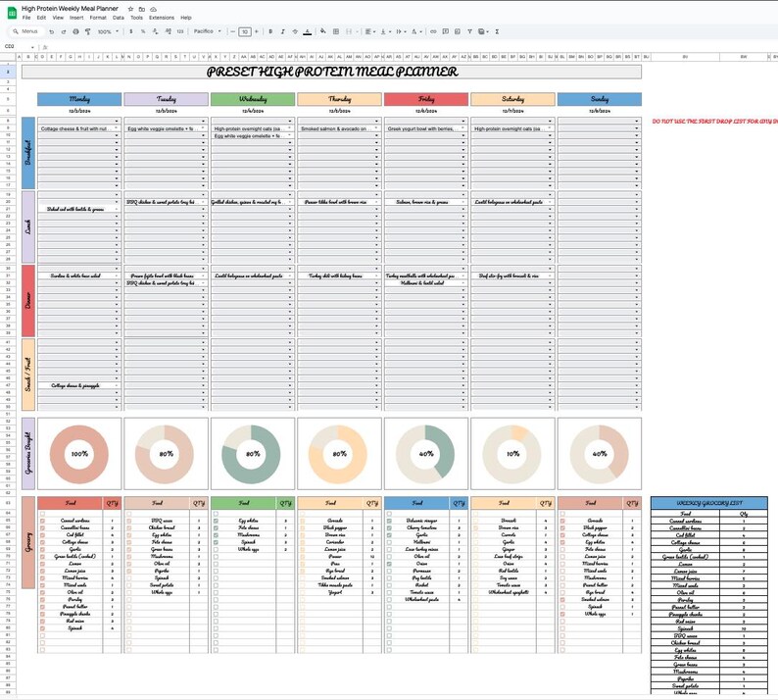Screen dimensions: 778x700
Task: Toggle italic formatting
Action: (283, 31)
